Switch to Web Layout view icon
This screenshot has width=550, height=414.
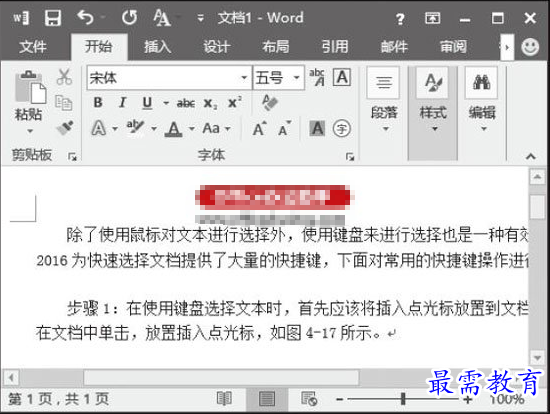309,399
